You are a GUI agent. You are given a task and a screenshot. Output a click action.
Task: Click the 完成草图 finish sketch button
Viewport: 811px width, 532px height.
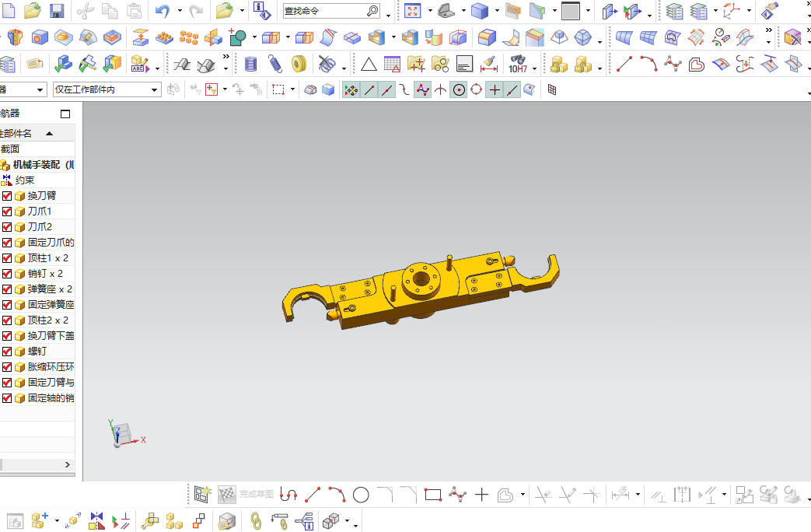tap(246, 495)
